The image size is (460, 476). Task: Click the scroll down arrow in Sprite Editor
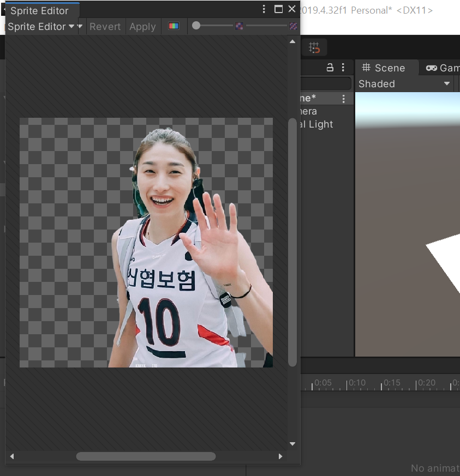tap(292, 444)
